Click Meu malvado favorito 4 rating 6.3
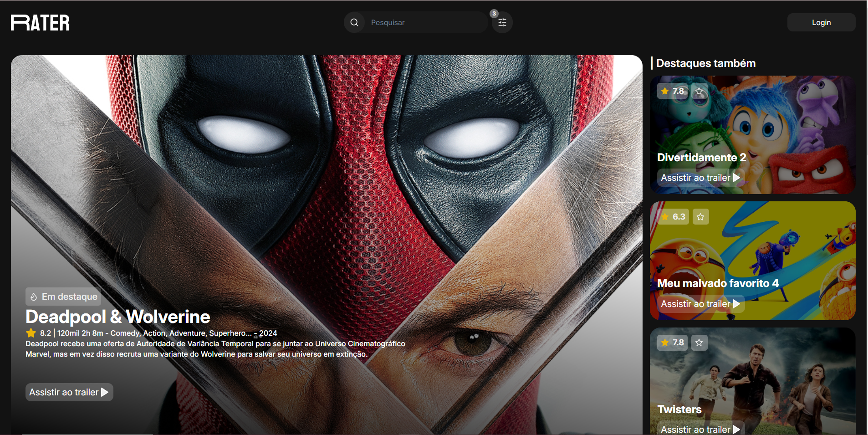 (673, 217)
